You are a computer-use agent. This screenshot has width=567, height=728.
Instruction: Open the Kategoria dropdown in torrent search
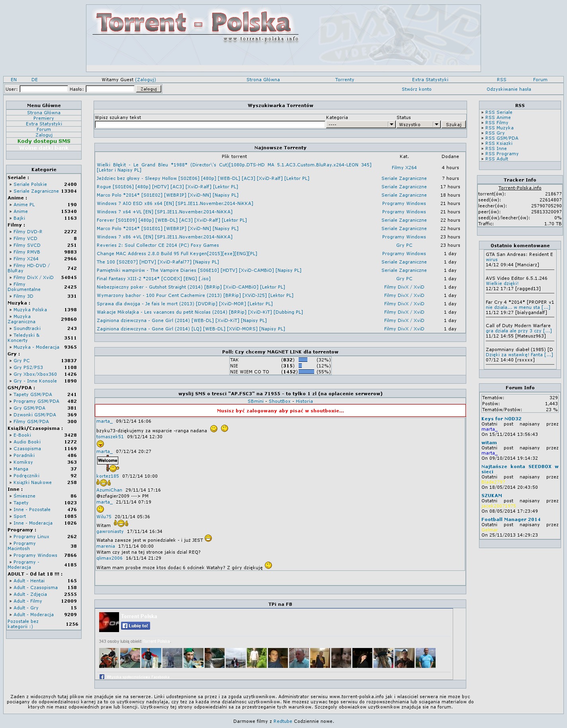click(x=360, y=125)
